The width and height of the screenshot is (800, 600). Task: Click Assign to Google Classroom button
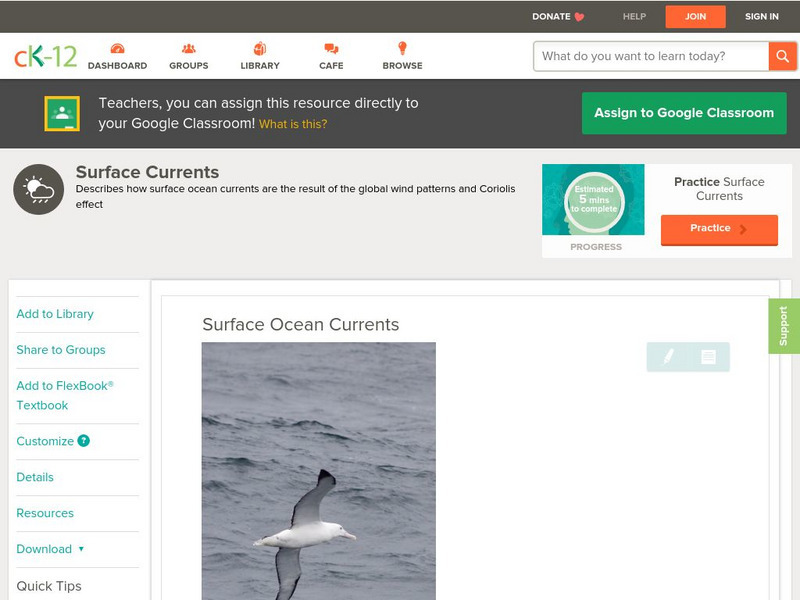[684, 113]
